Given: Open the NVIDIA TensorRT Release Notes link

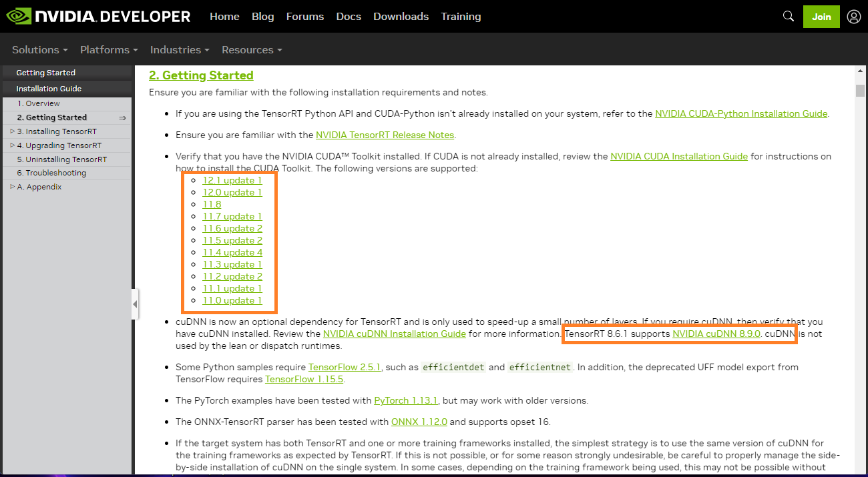Looking at the screenshot, I should pos(385,135).
